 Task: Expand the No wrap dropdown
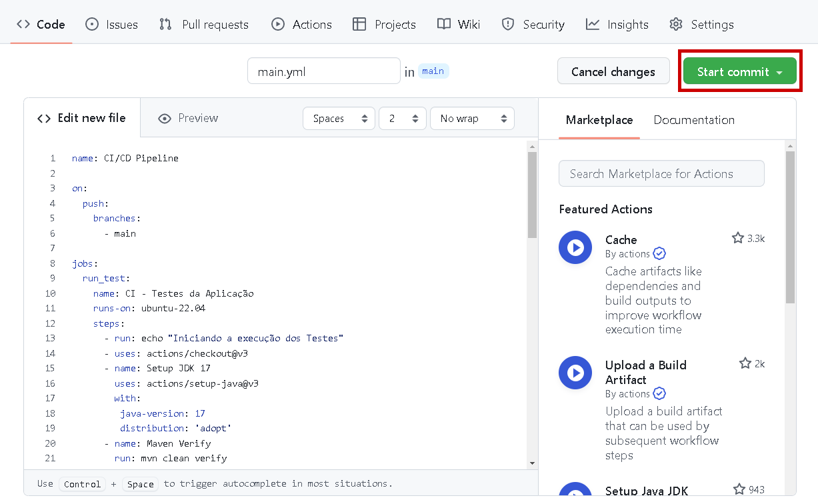472,119
